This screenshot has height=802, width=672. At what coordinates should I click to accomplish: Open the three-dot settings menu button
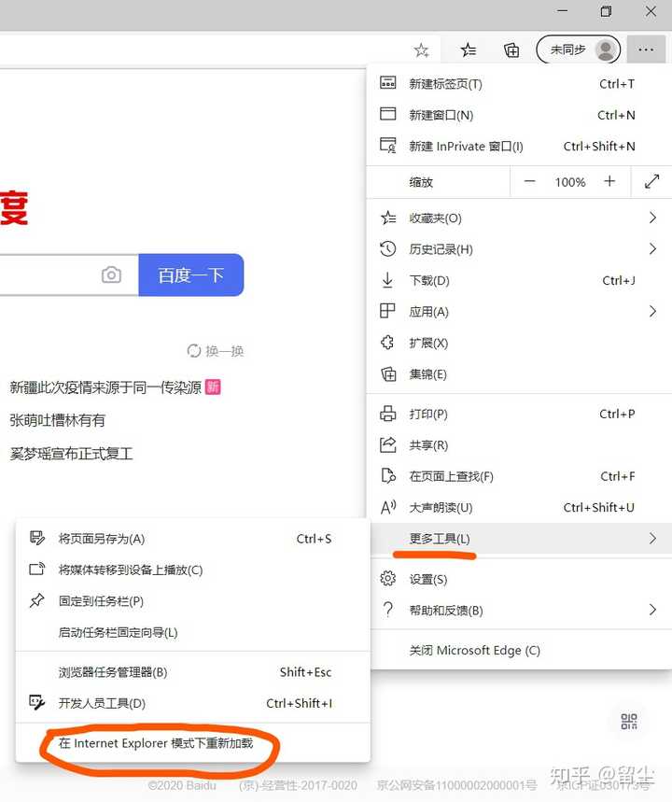tap(646, 49)
